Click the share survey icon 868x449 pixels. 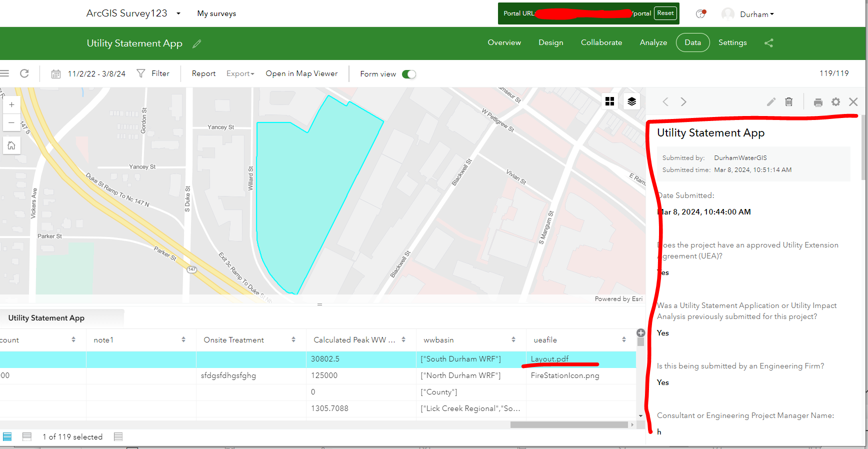(x=769, y=43)
